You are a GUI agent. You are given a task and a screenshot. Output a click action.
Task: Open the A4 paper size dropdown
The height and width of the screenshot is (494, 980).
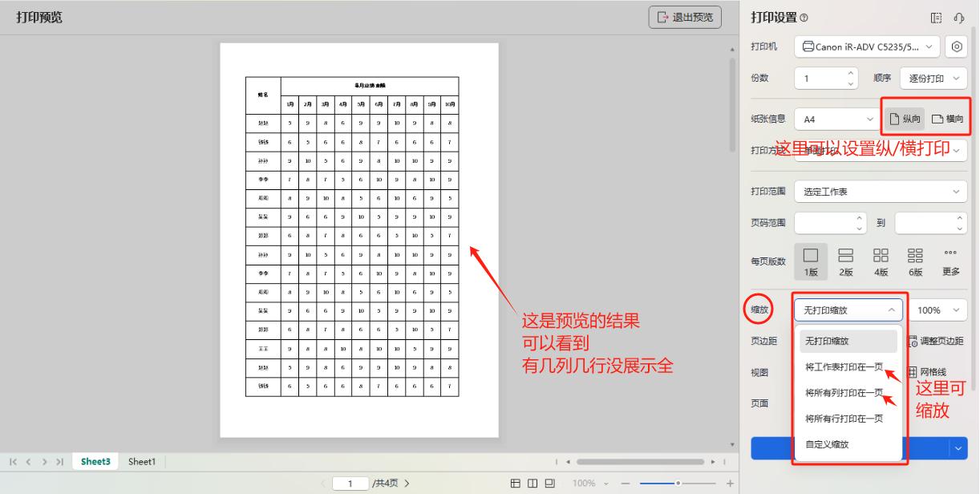pyautogui.click(x=838, y=119)
